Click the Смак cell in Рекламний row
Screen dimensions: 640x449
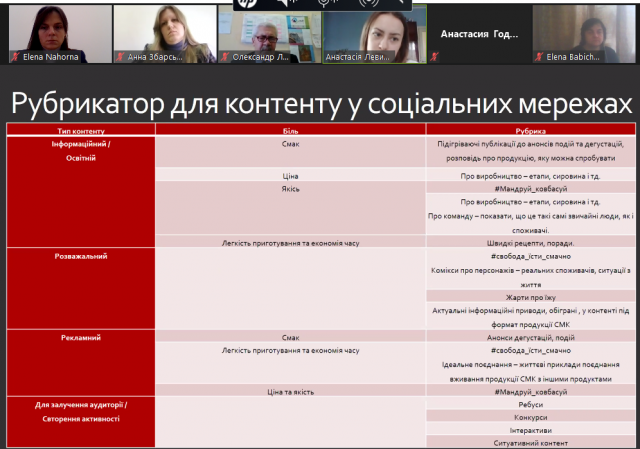[x=290, y=338]
